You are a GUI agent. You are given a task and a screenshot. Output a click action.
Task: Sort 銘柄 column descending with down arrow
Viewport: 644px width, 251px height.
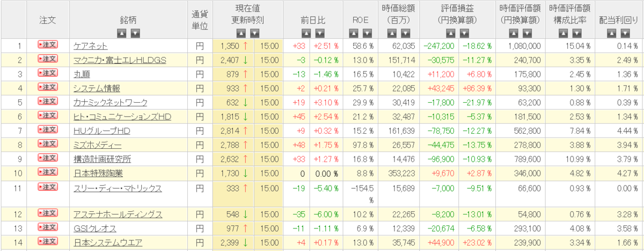click(135, 33)
